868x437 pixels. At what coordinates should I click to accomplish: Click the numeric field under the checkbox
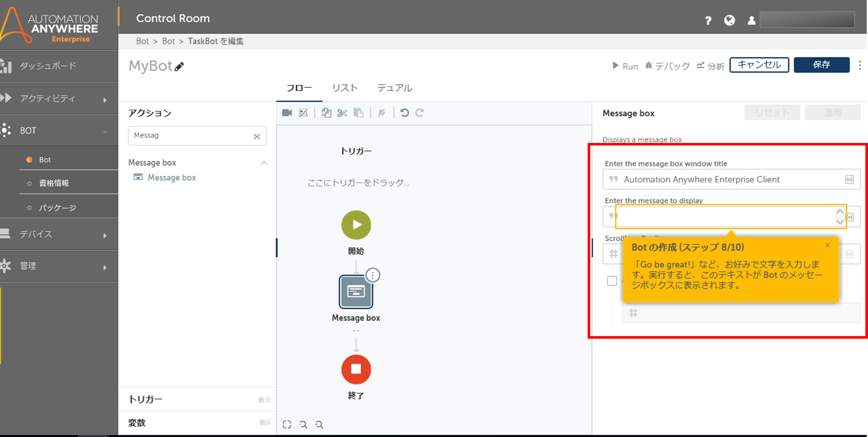coord(741,313)
